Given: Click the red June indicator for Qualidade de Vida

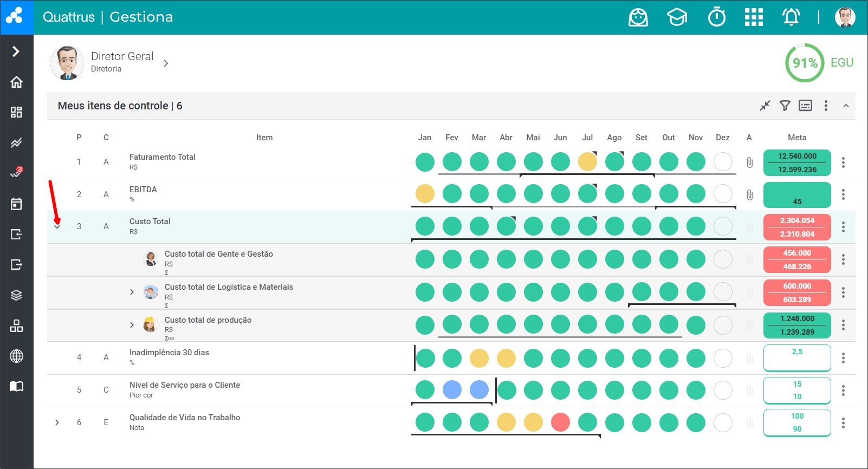Looking at the screenshot, I should [560, 422].
